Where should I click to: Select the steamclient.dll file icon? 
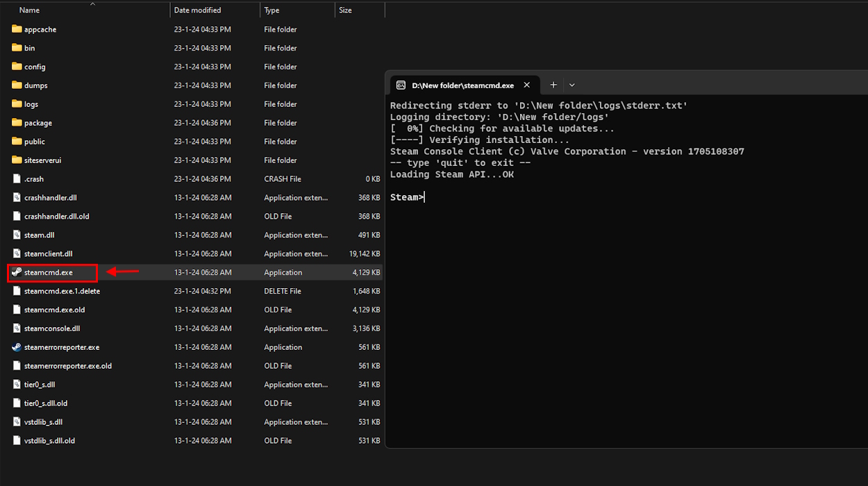[x=17, y=253]
